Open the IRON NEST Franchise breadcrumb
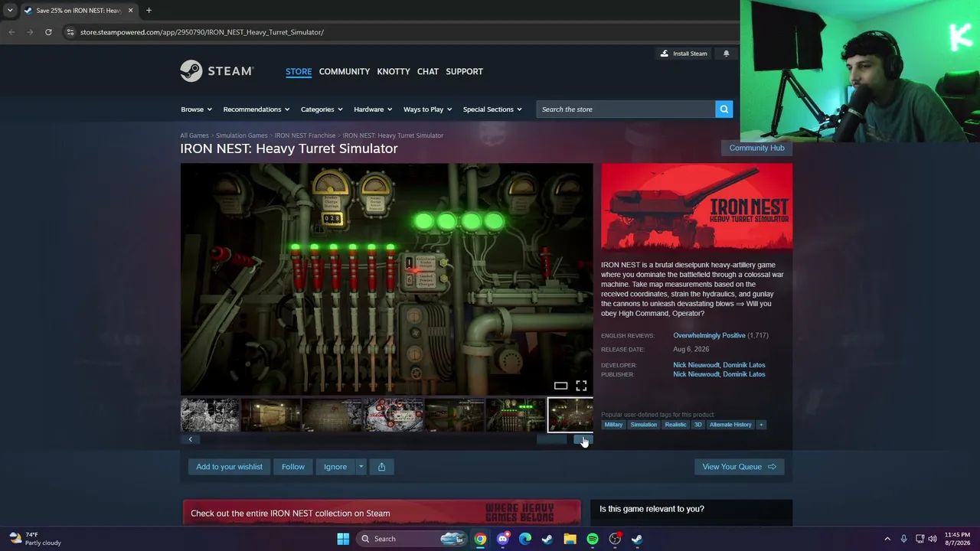 pyautogui.click(x=305, y=135)
